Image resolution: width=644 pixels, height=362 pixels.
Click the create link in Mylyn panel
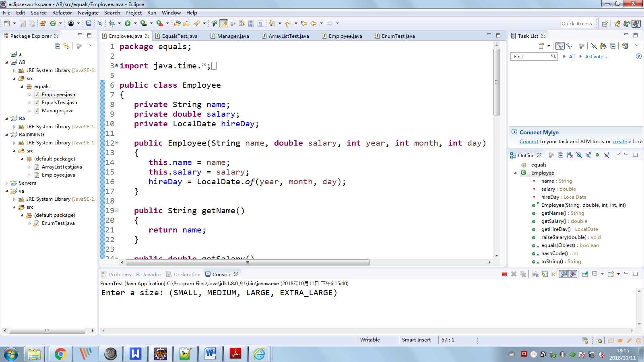tap(620, 142)
